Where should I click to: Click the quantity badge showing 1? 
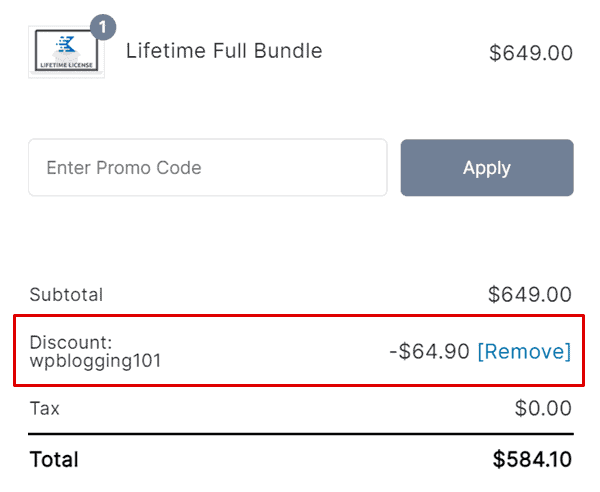pyautogui.click(x=103, y=27)
